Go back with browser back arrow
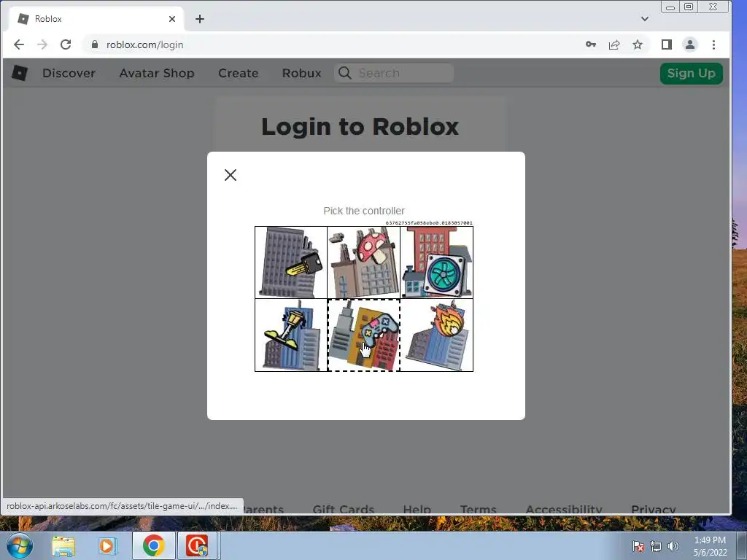 [19, 44]
